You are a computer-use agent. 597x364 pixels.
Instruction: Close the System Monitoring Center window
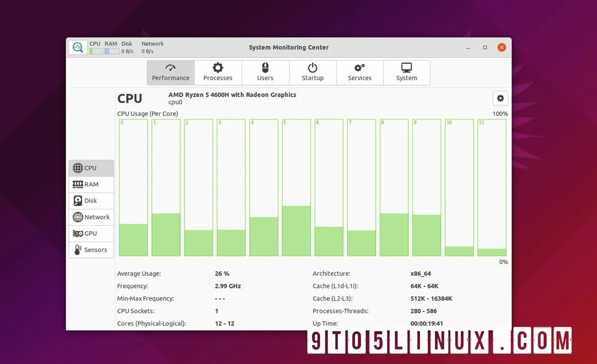coord(501,48)
